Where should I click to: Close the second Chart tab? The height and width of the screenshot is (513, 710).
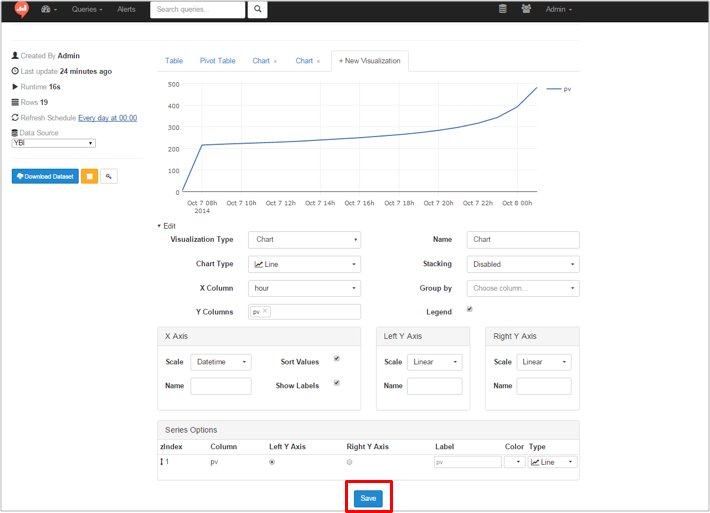(318, 61)
